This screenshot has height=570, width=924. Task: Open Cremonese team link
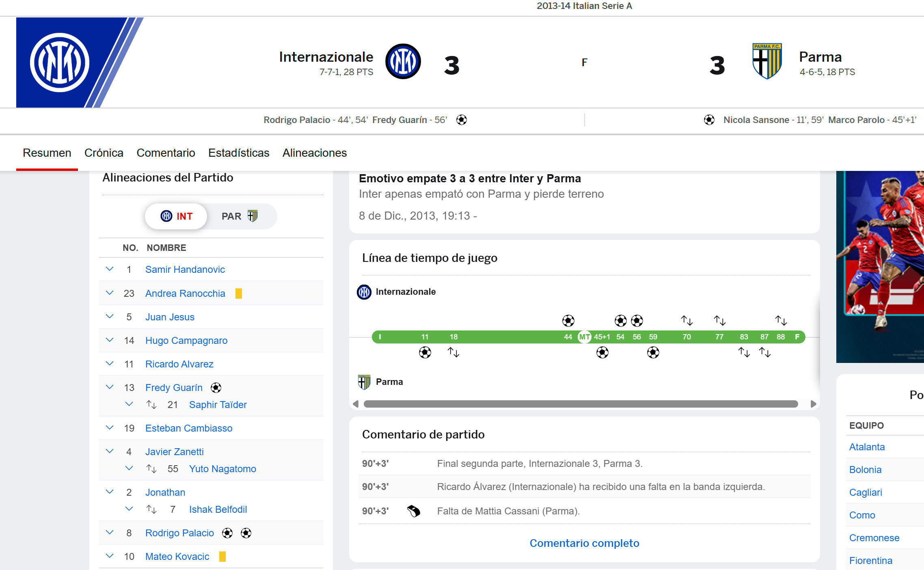(874, 538)
